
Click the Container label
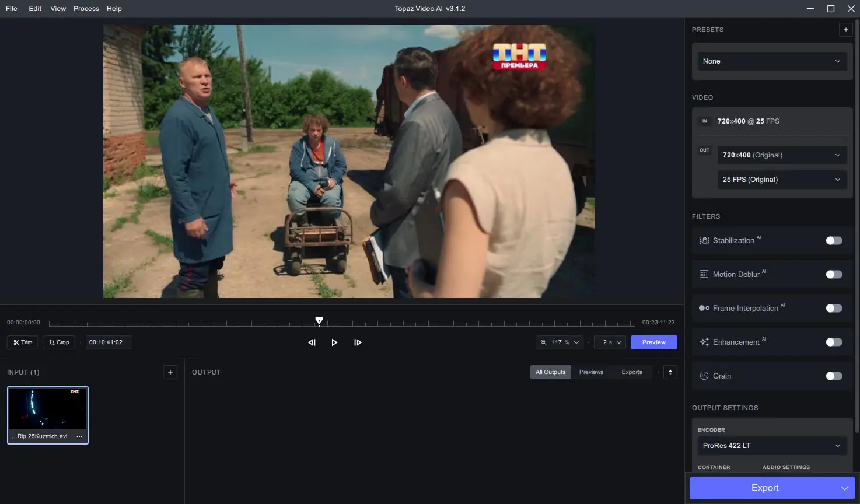click(714, 467)
